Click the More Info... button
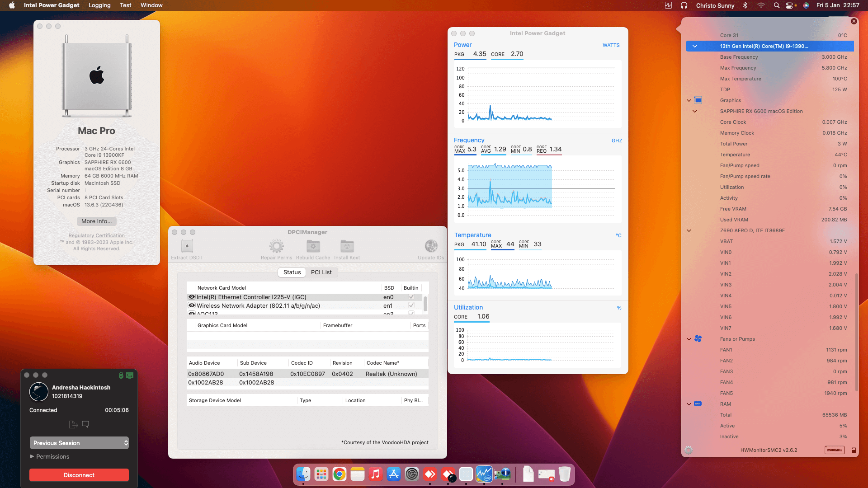The image size is (868, 488). 97,221
